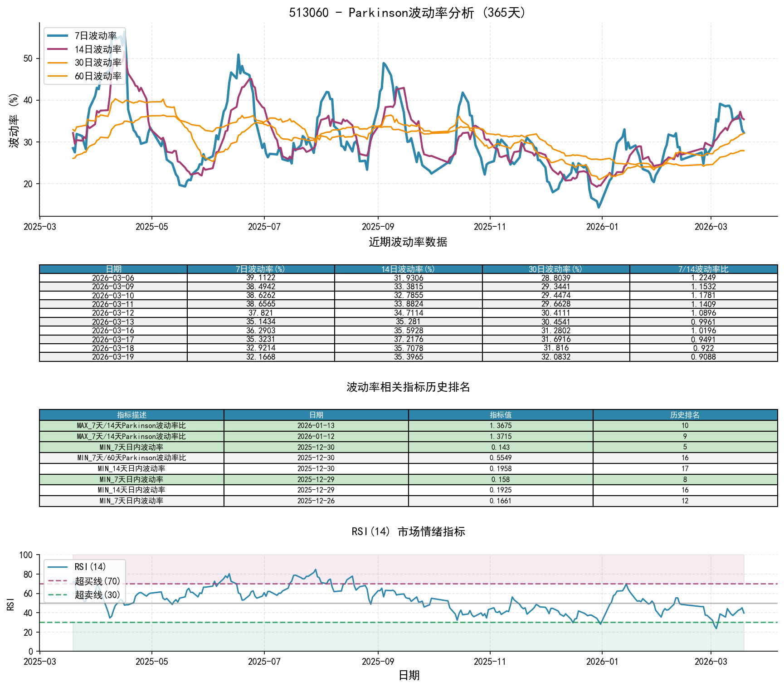Click the 7/14波动率比 column header
This screenshot has height=687, width=784.
pos(703,269)
